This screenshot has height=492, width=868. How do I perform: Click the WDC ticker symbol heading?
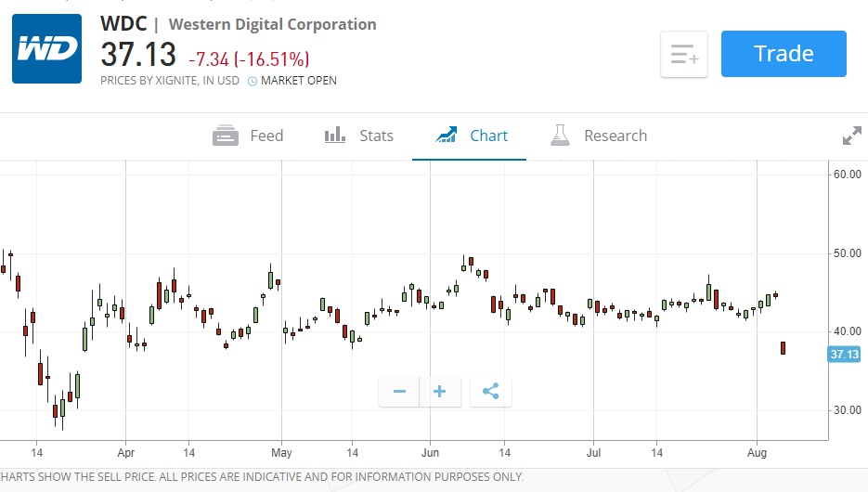pos(123,24)
